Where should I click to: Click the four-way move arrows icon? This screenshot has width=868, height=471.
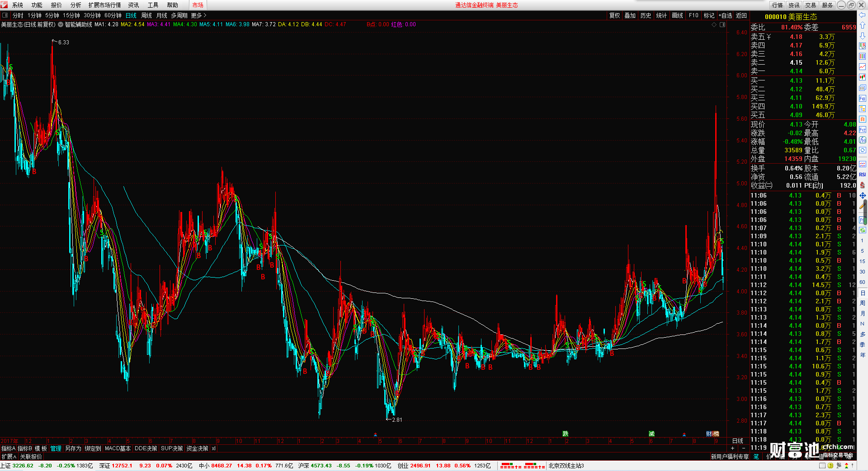[863, 196]
